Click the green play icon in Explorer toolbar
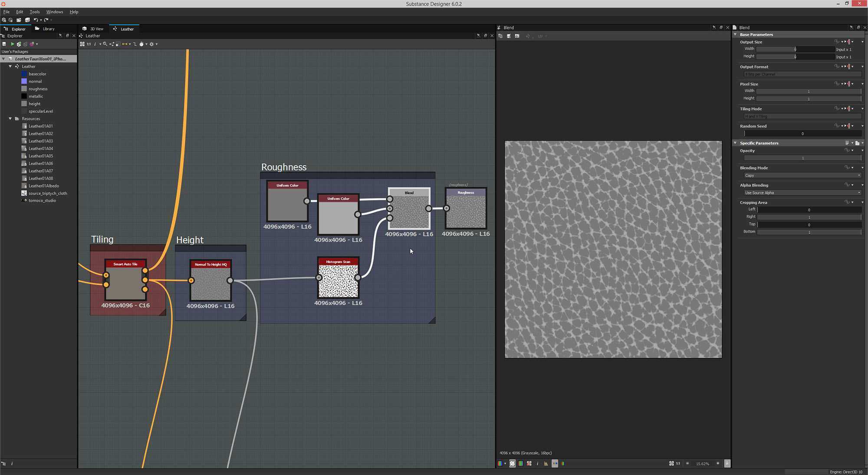Screen dimensions: 868x475 (x=13, y=44)
